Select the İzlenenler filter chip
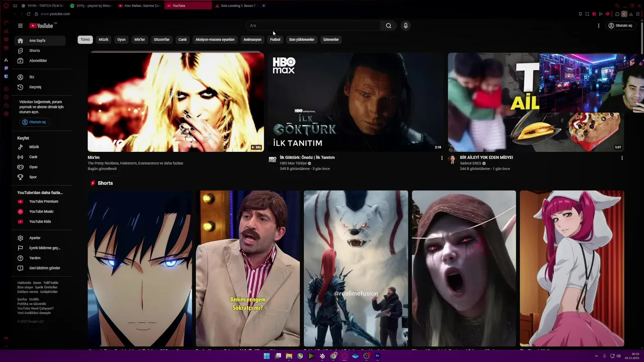The image size is (644, 362). [331, 40]
